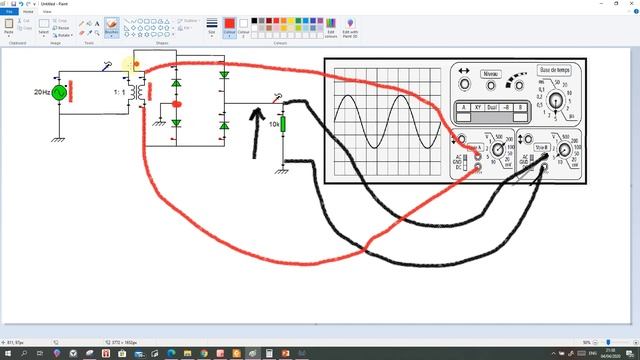This screenshot has width=640, height=360.
Task: Choose the Line shape
Action: (x=127, y=21)
